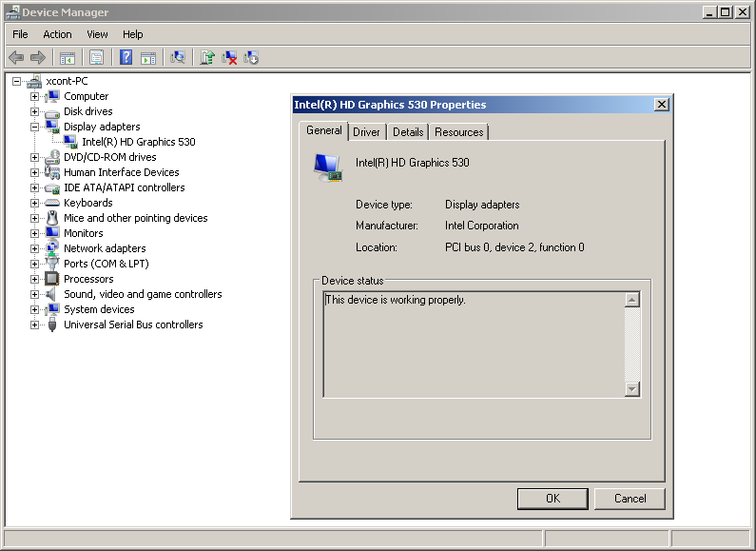Select the xcont-PC root item
The image size is (756, 551).
(x=67, y=81)
